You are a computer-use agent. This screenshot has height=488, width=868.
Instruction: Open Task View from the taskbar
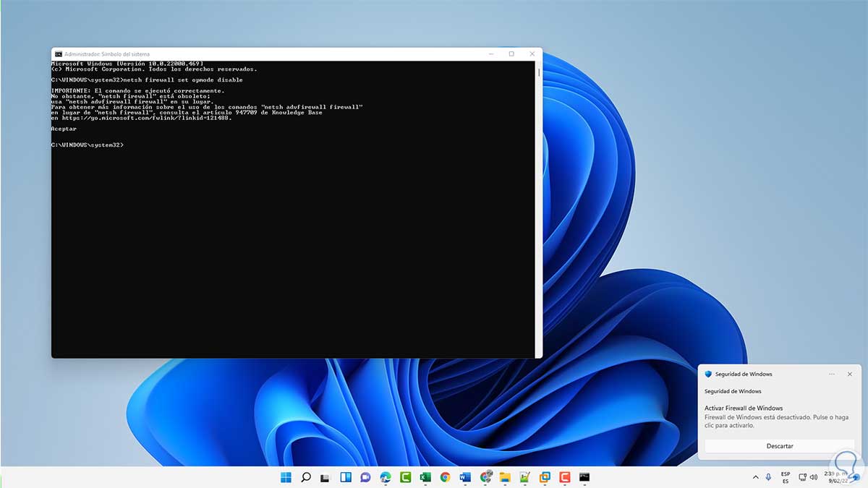(325, 477)
